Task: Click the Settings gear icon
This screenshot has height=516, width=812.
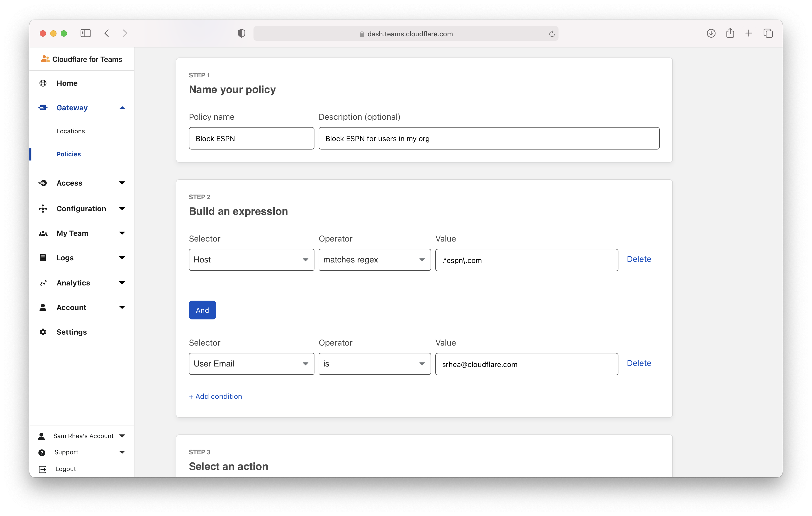Action: click(x=43, y=332)
